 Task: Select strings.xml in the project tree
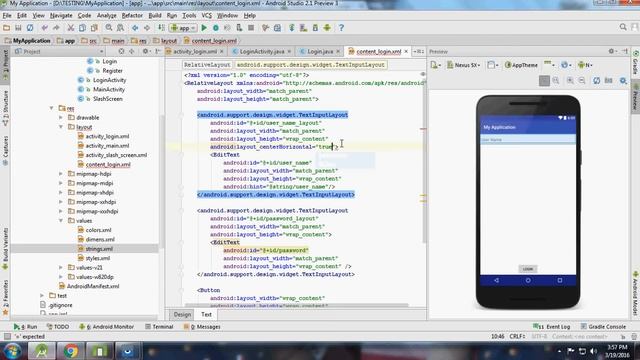click(x=99, y=249)
